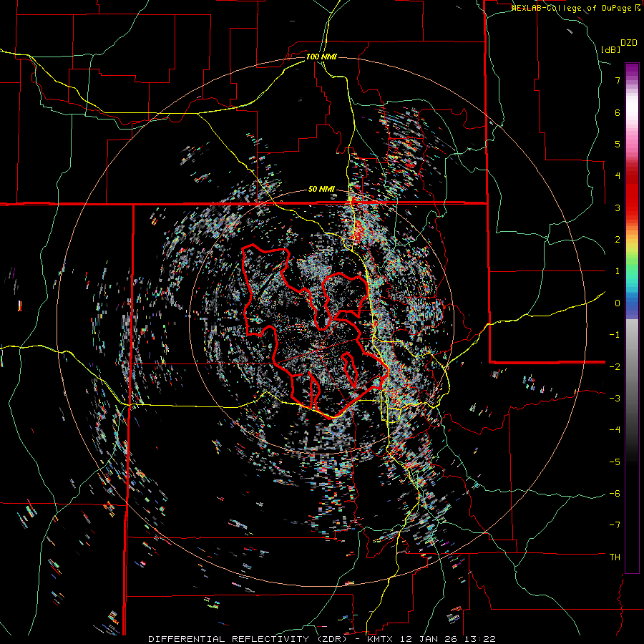Click the TH label below the scale

(615, 557)
